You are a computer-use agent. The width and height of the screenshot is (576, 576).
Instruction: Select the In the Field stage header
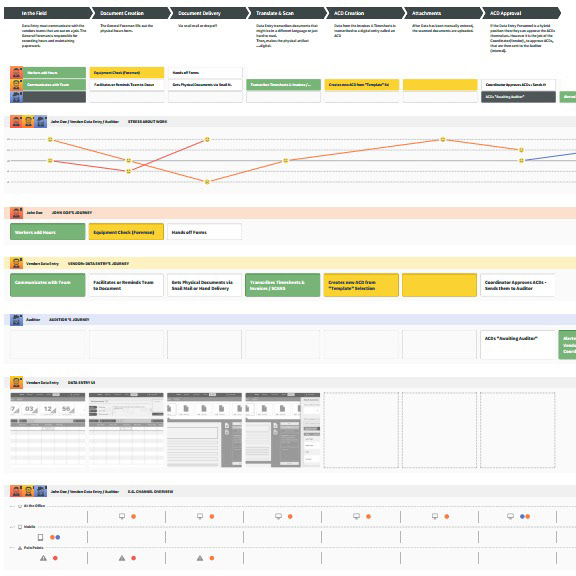[48, 13]
